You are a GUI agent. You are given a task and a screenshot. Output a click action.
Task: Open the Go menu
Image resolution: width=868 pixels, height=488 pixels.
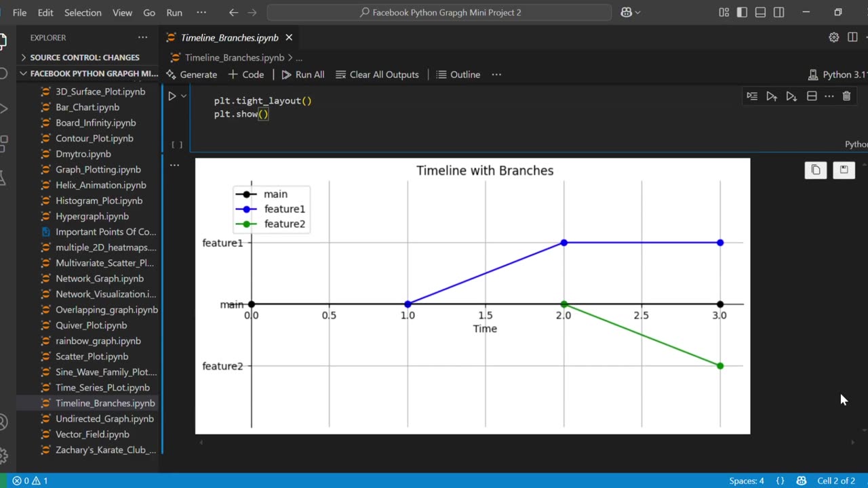click(x=149, y=12)
